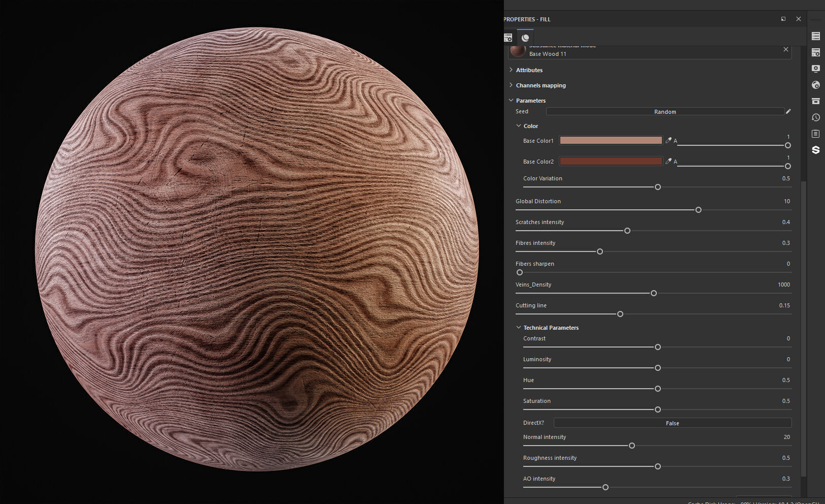Click the Global Distortion value 10

787,201
